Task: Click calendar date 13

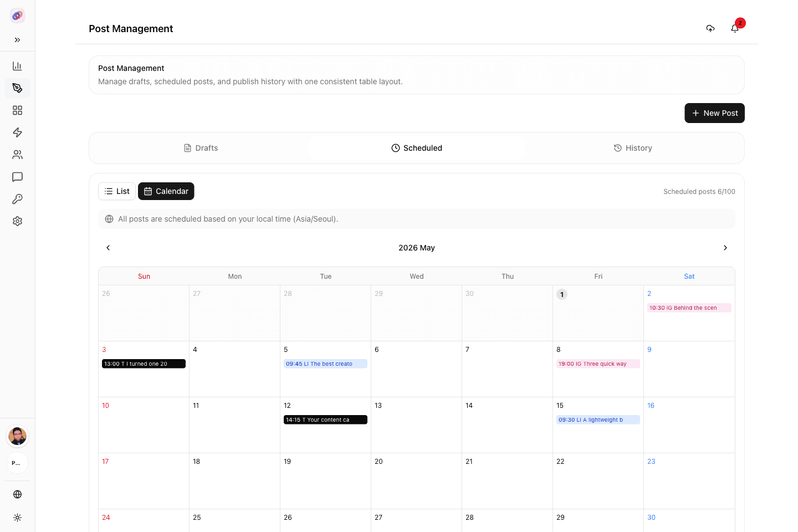Action: (x=378, y=406)
